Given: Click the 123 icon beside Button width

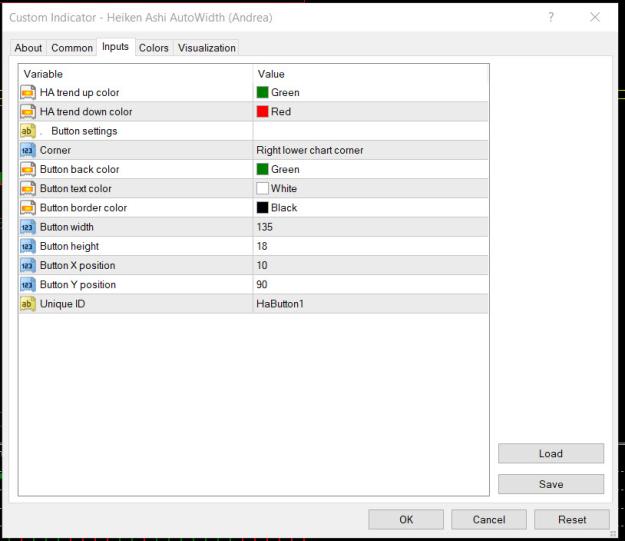Looking at the screenshot, I should point(28,227).
